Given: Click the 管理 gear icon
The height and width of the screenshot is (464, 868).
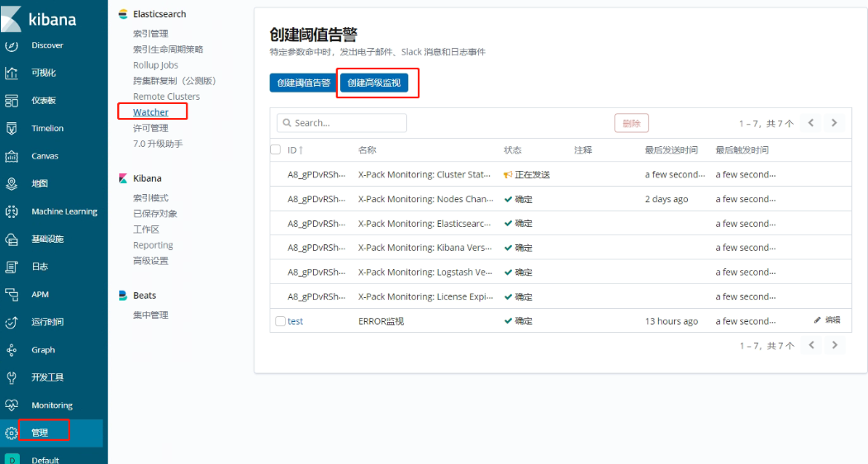Looking at the screenshot, I should 12,433.
